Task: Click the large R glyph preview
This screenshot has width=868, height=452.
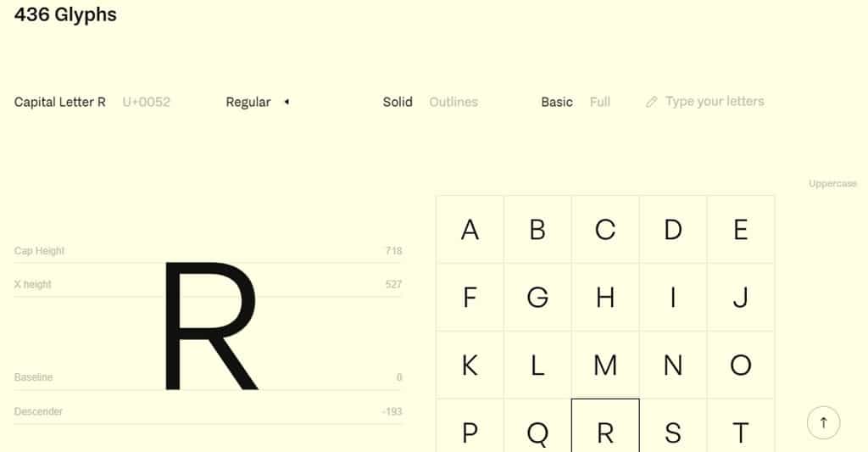Action: pos(211,326)
